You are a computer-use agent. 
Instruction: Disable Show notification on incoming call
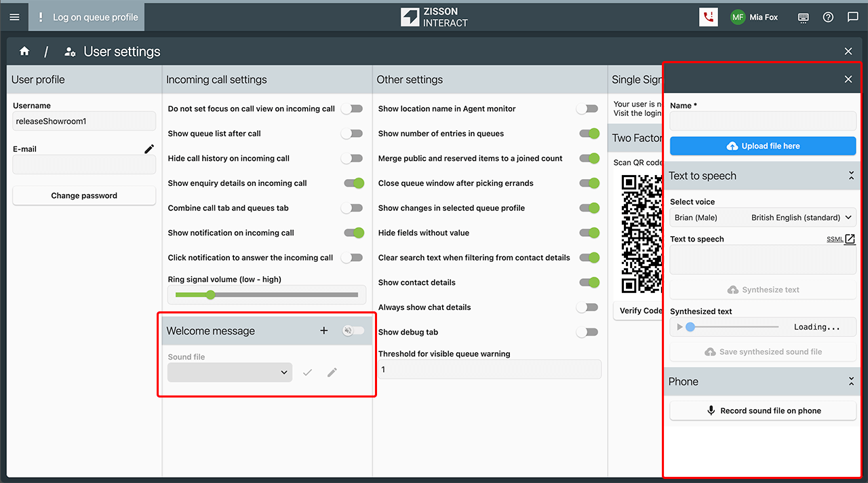pos(354,233)
